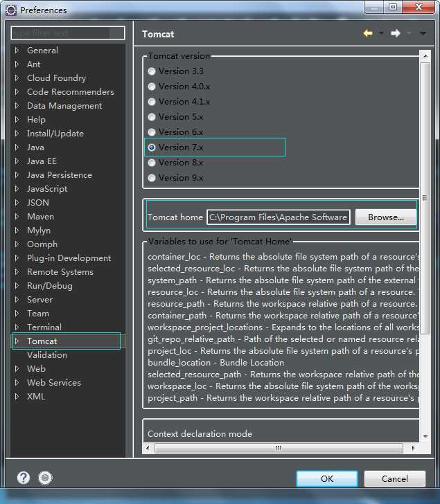Open the preferences view menu triangle
This screenshot has width=440, height=504.
point(423,33)
